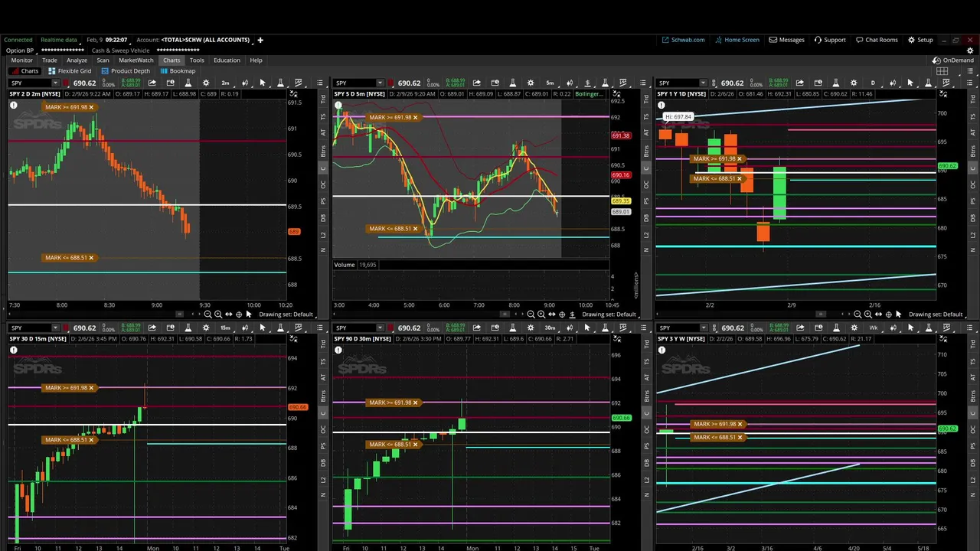
Task: Remove the MARK >= 691.98 alert on the 2m chart
Action: point(91,107)
